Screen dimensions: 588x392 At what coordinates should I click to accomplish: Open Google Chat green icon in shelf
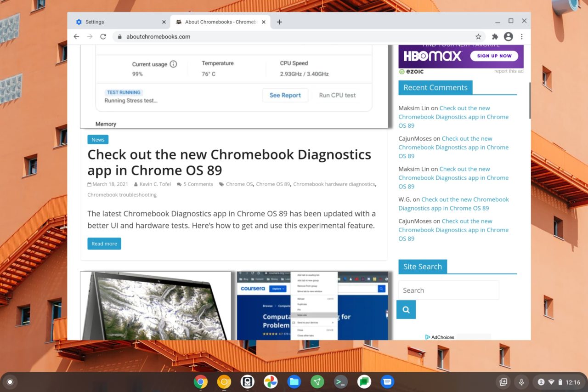pos(364,382)
